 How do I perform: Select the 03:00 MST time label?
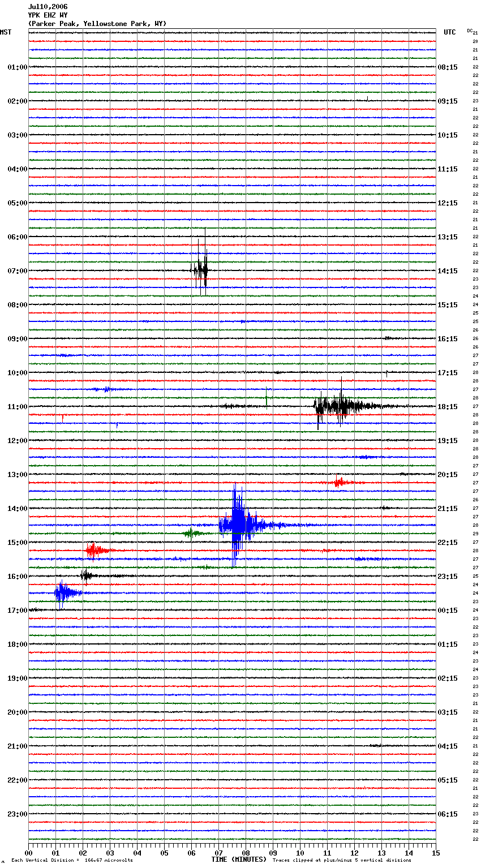[x=18, y=135]
